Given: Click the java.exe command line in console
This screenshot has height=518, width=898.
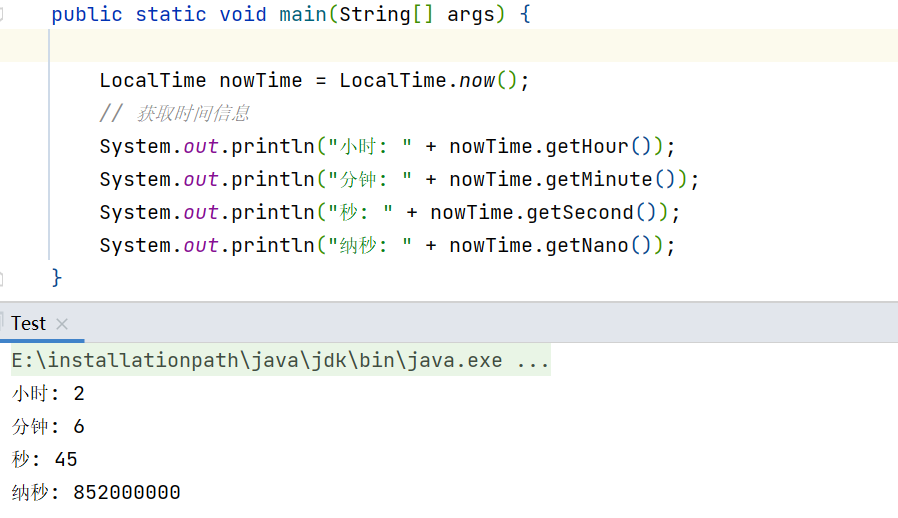Looking at the screenshot, I should coord(280,360).
